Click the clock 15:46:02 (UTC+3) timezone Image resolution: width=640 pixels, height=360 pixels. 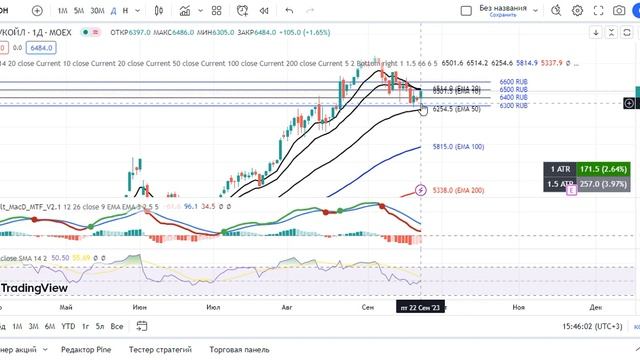[x=592, y=326]
